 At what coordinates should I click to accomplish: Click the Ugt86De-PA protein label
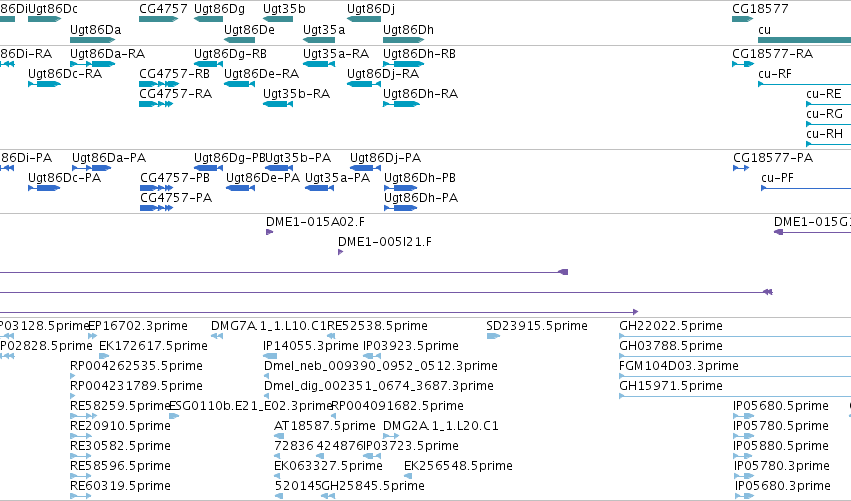pyautogui.click(x=263, y=177)
